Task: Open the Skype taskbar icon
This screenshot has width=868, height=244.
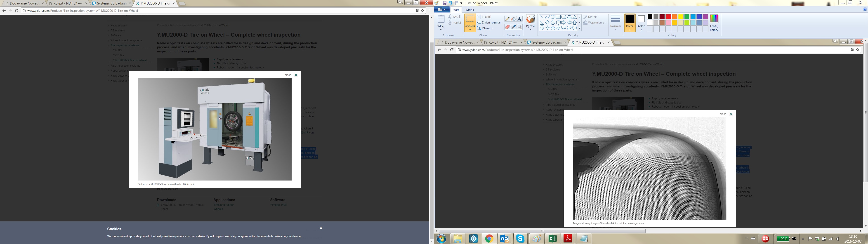Action: [x=520, y=239]
